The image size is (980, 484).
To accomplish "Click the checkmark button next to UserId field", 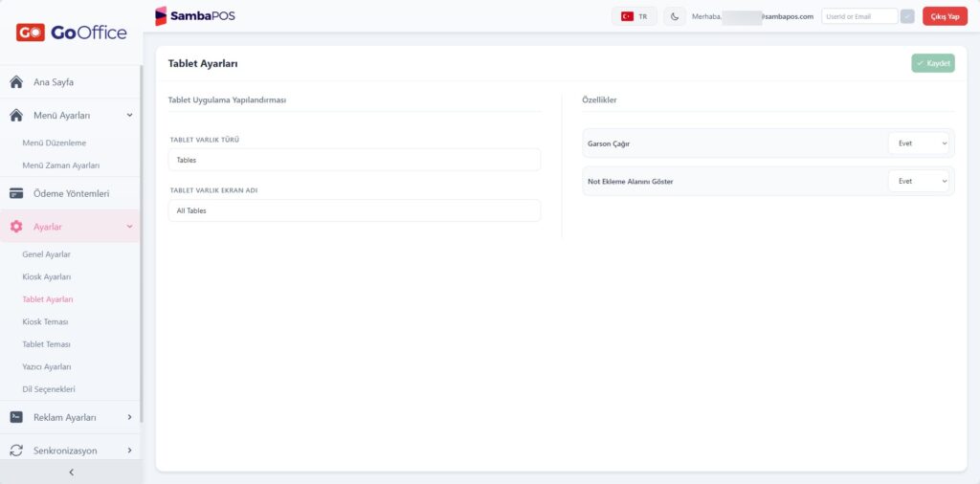I will tap(907, 16).
